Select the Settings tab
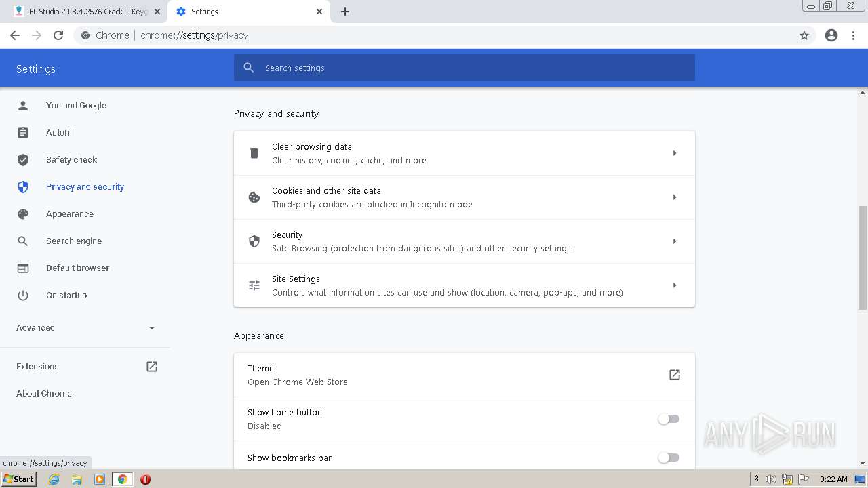The width and height of the screenshot is (868, 488). coord(248,12)
